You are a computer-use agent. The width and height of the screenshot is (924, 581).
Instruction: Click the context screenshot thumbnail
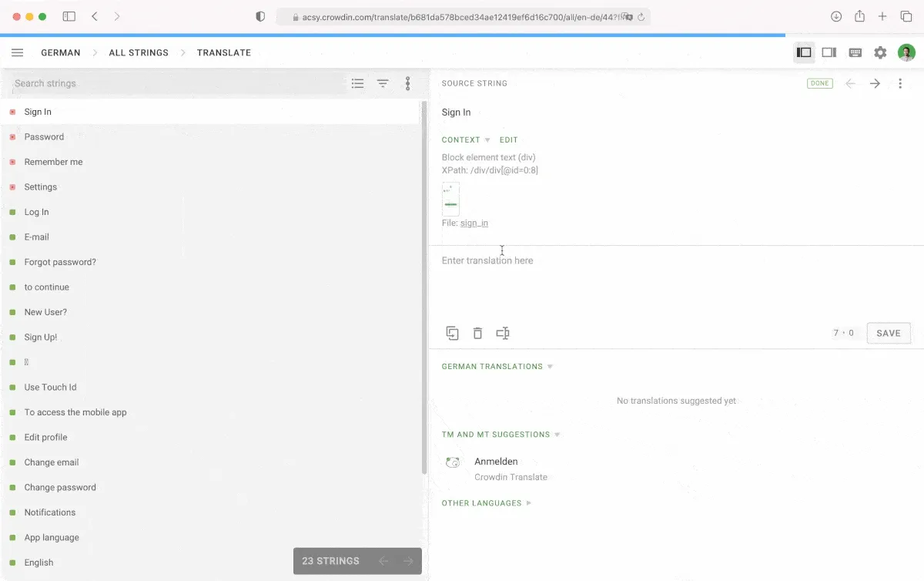(450, 199)
